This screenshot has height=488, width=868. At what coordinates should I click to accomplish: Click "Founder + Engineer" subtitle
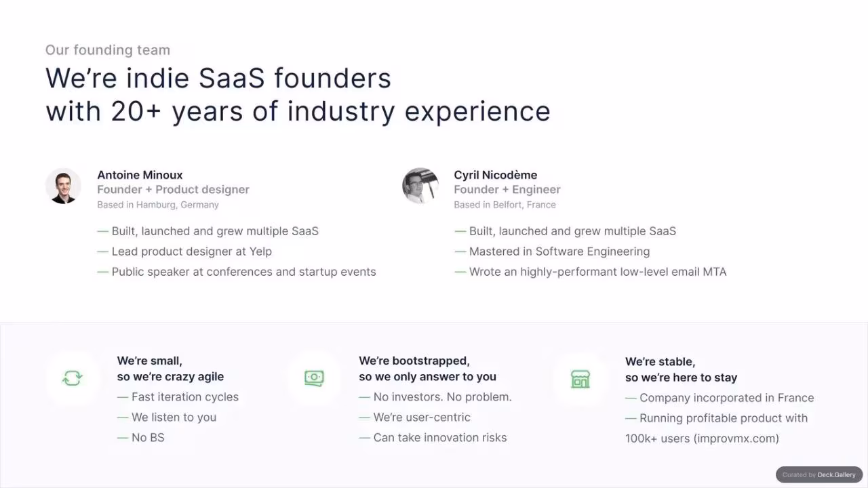pos(507,190)
